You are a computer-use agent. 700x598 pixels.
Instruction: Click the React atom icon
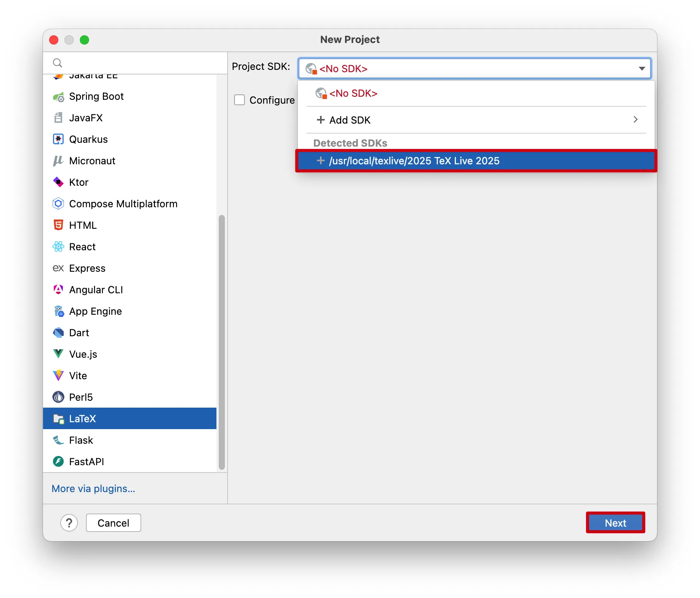58,247
